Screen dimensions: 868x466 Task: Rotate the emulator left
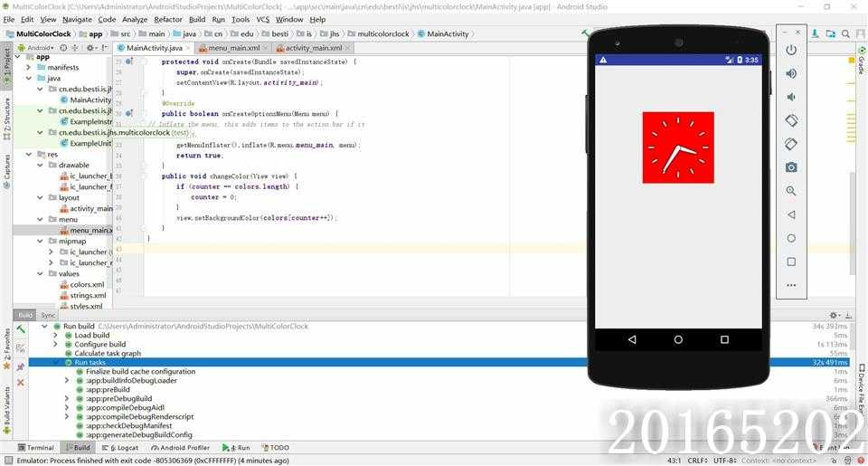tap(791, 120)
